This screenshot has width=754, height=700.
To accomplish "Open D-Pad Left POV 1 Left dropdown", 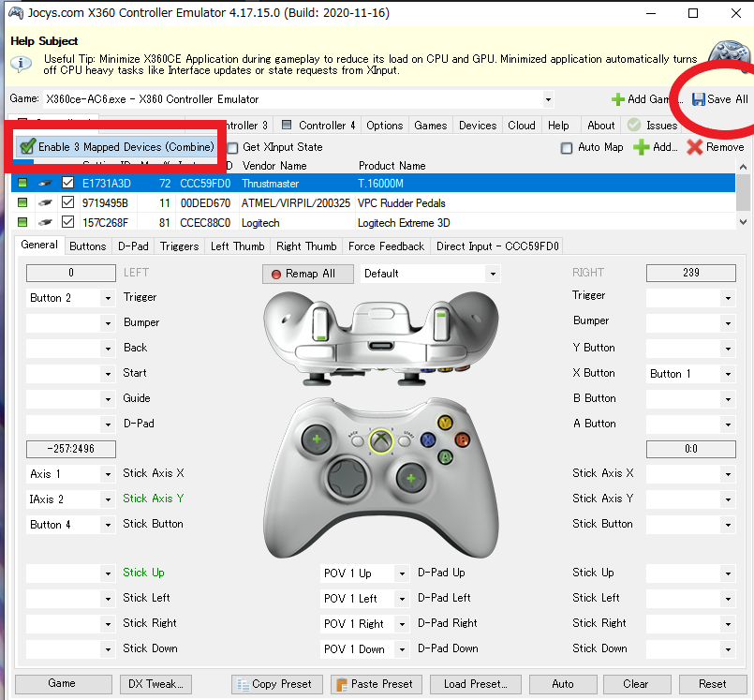I will tap(402, 599).
